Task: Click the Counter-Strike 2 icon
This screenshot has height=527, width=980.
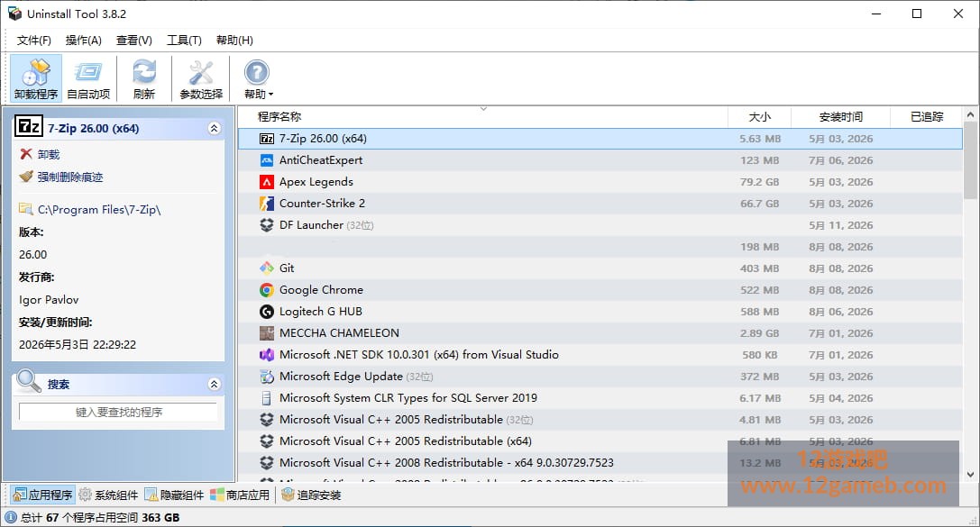Action: click(x=267, y=204)
